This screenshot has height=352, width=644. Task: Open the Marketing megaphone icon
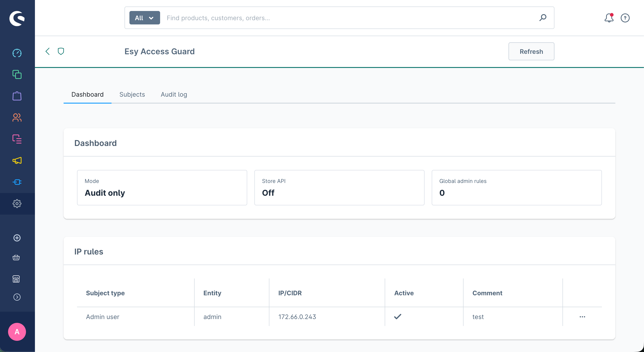17,161
